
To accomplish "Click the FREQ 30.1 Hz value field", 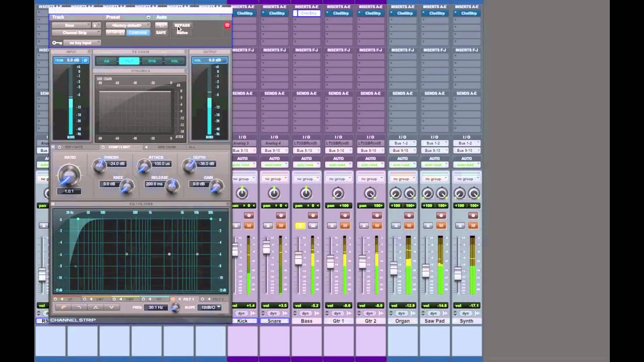I will tap(155, 307).
